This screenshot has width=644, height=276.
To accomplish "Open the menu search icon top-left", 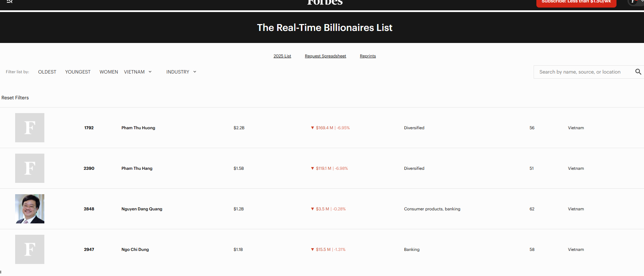I will point(10,2).
